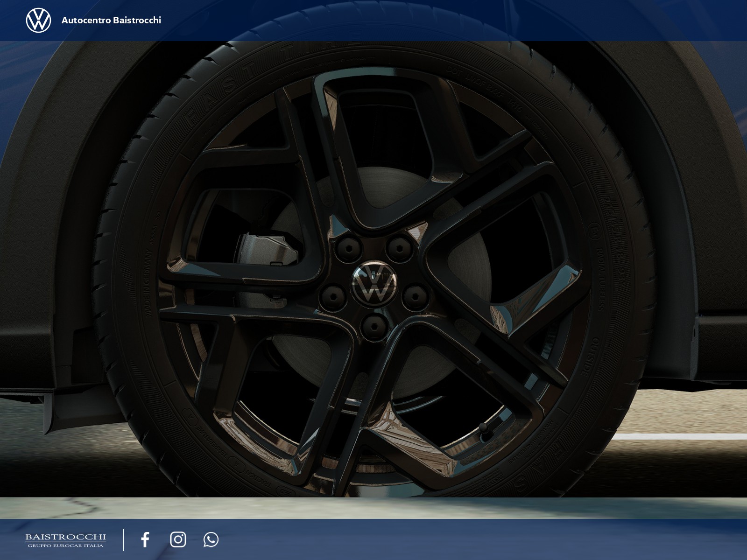
Task: Click the Volkswagen logo in the header
Action: (38, 20)
